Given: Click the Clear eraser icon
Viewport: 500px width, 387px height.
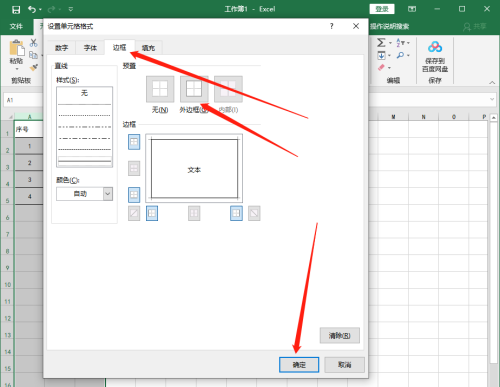Looking at the screenshot, I should click(x=381, y=67).
